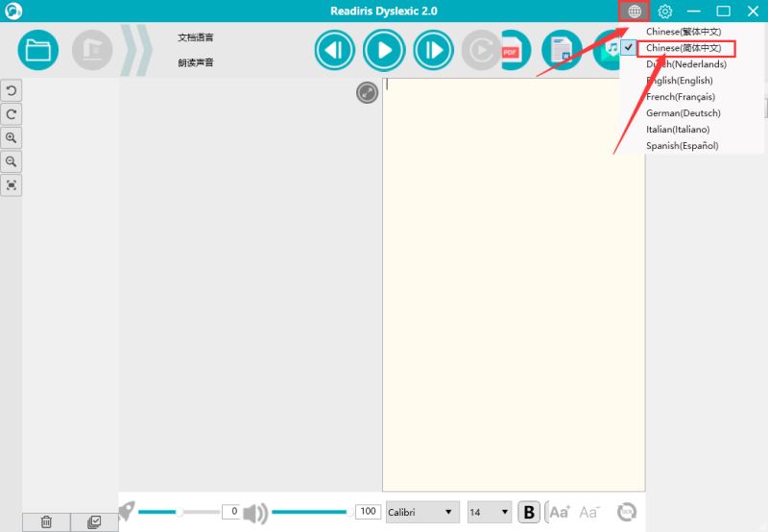Click the Readiris logo in title bar
The height and width of the screenshot is (532, 768).
[13, 11]
